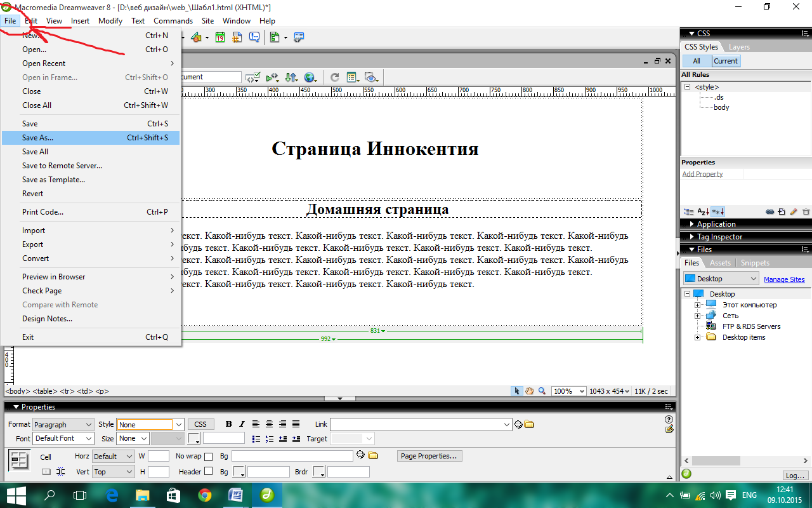Viewport: 812px width, 508px height.
Task: Click the Preview in browser globe icon
Action: (x=310, y=77)
